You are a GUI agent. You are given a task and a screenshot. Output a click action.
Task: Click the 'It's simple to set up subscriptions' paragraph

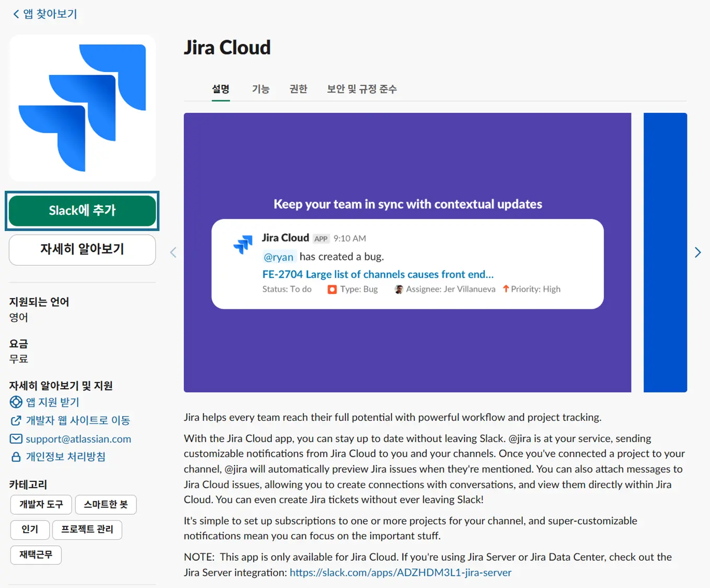410,528
